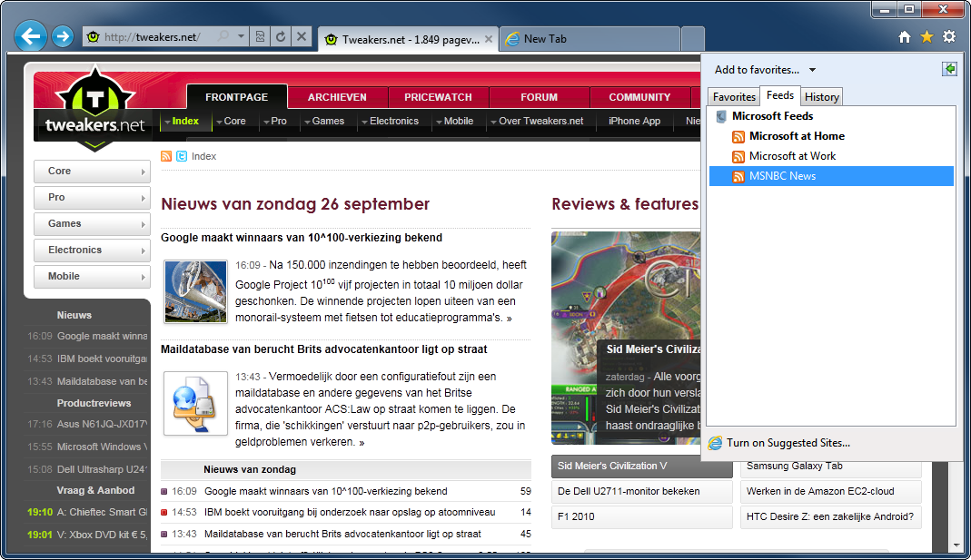
Task: Go forward with the Forward arrow button
Action: click(63, 36)
